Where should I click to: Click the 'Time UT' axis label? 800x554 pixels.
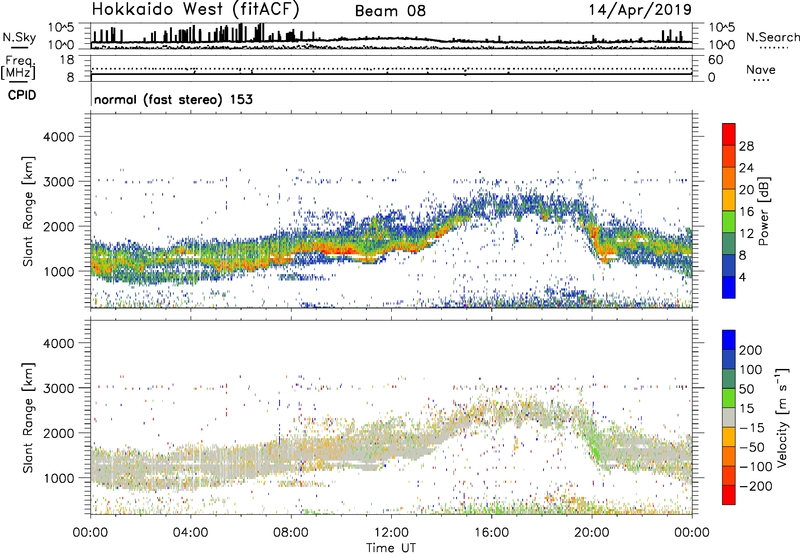[391, 547]
